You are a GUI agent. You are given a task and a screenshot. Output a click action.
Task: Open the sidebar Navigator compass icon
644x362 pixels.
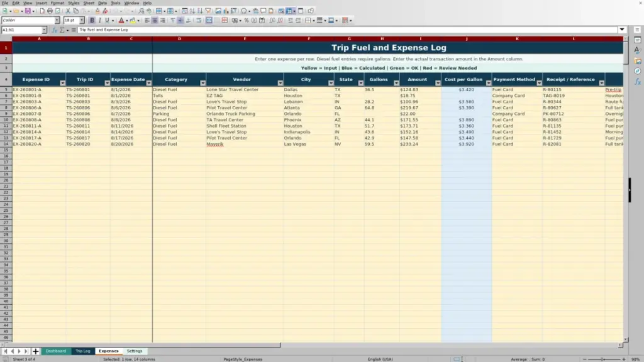[x=638, y=71]
